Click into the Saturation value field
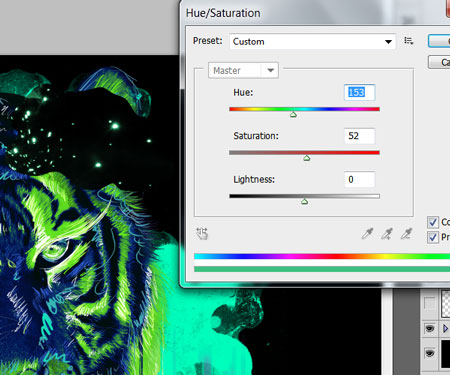 359,136
